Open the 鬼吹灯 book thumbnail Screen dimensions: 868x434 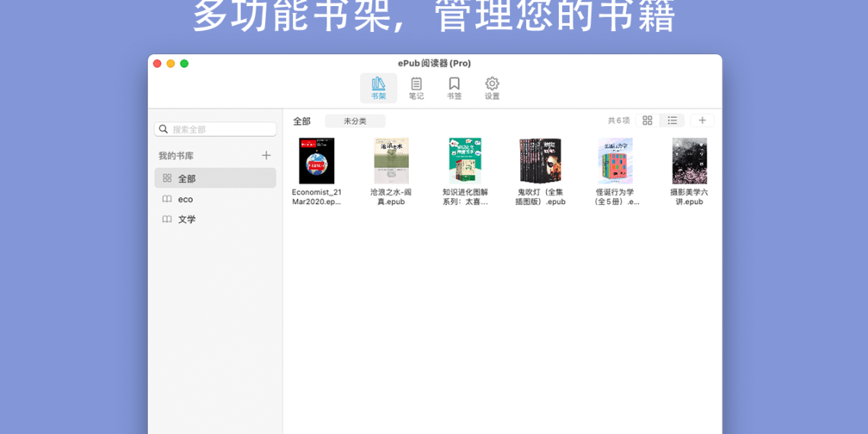[x=540, y=161]
